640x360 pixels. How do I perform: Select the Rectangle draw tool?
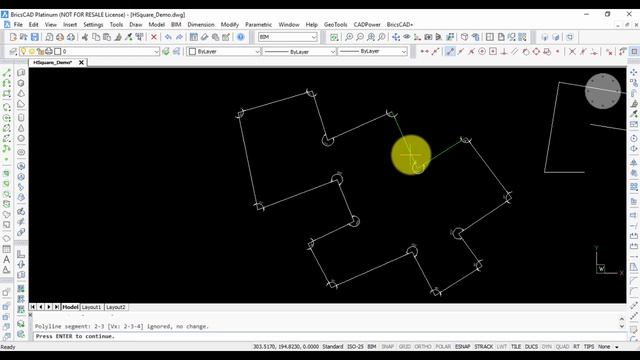7,94
